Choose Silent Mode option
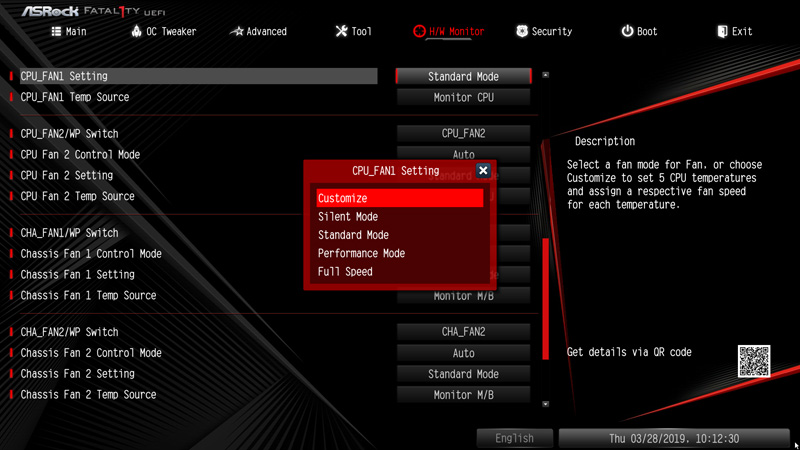 [x=399, y=216]
